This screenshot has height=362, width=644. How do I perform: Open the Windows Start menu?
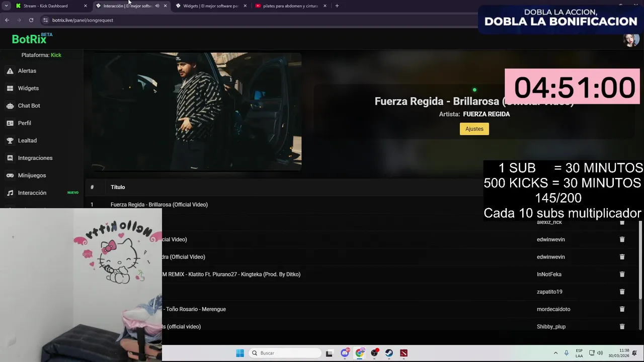(240, 353)
